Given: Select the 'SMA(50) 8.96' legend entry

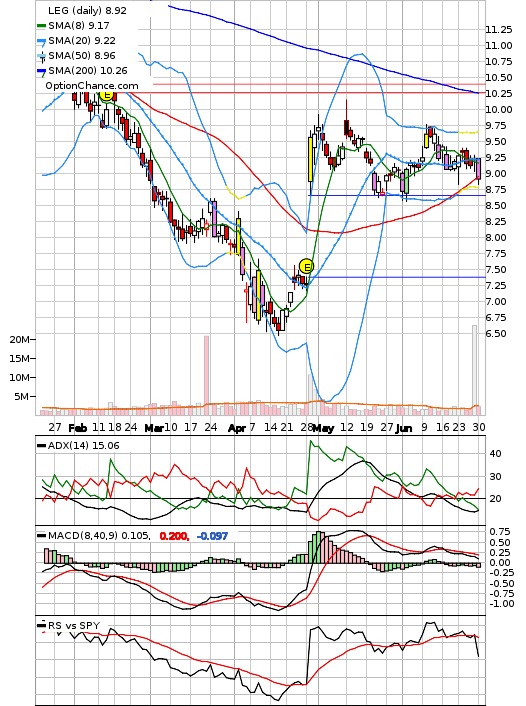Looking at the screenshot, I should pos(82,55).
